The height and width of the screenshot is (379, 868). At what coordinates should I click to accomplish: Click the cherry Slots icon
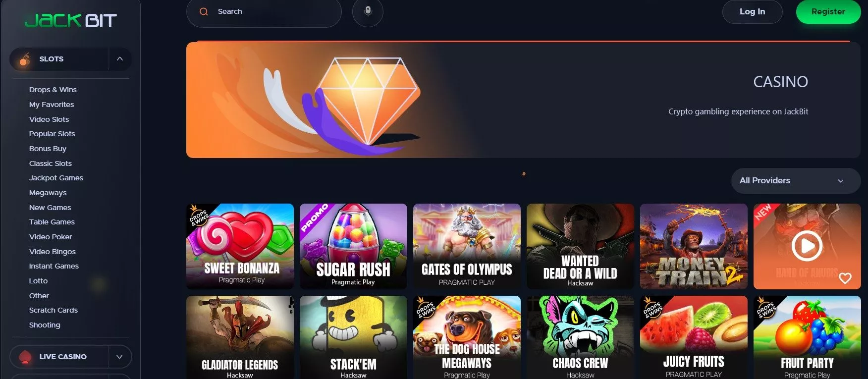coord(24,59)
